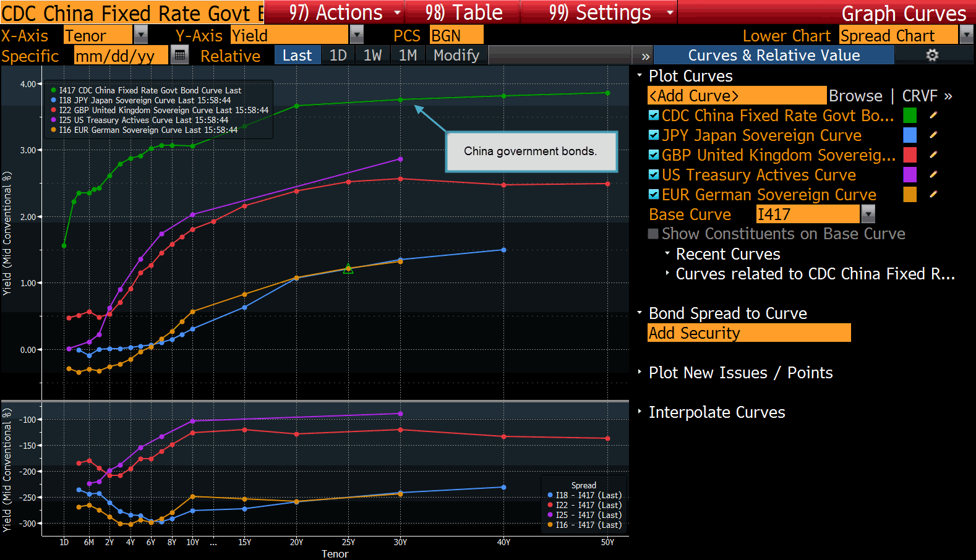Screen dimensions: 976x560
Task: Click the Recent Curves label
Action: click(728, 253)
